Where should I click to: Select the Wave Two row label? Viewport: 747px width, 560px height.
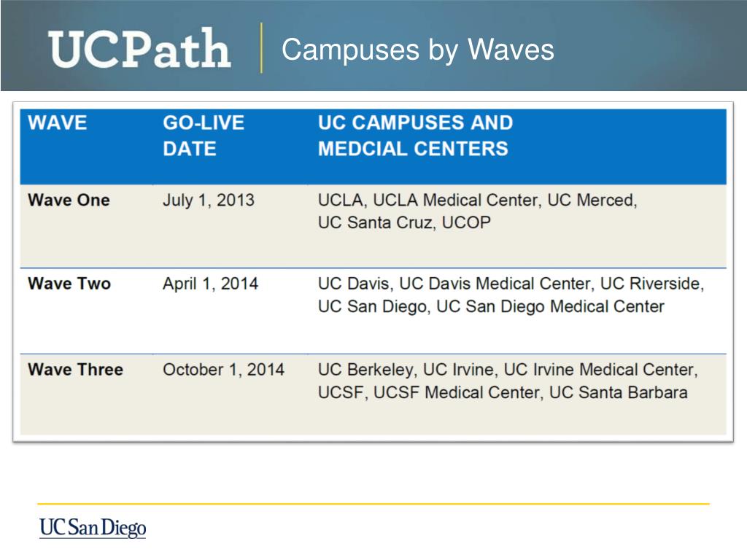tap(69, 284)
